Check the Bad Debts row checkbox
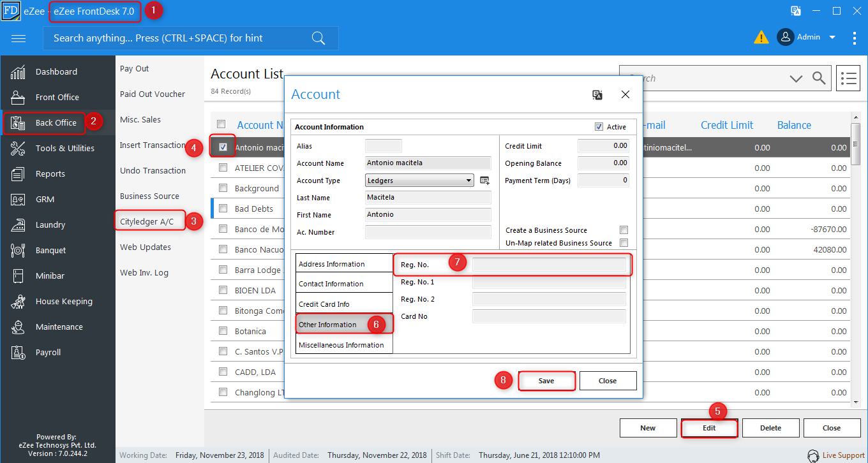The width and height of the screenshot is (868, 463). click(x=223, y=209)
